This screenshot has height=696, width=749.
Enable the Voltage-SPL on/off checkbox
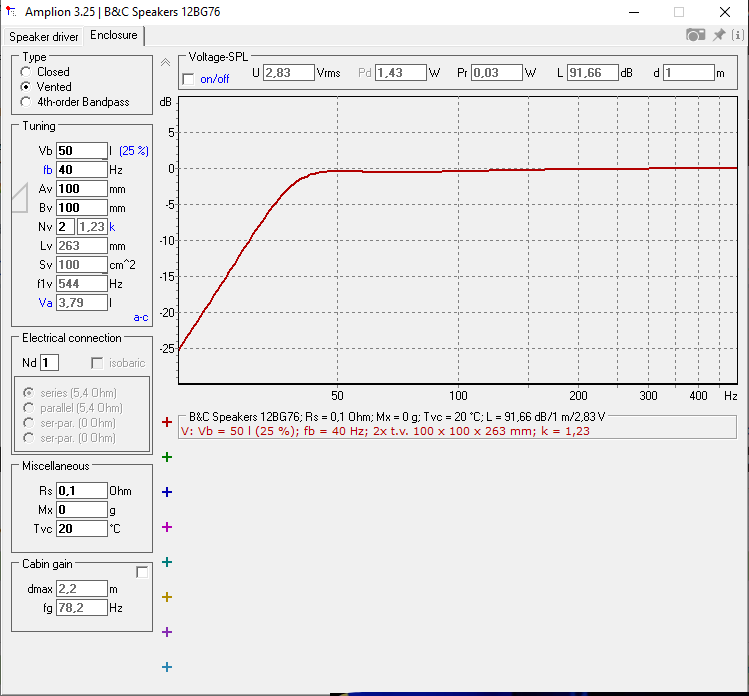pyautogui.click(x=189, y=79)
